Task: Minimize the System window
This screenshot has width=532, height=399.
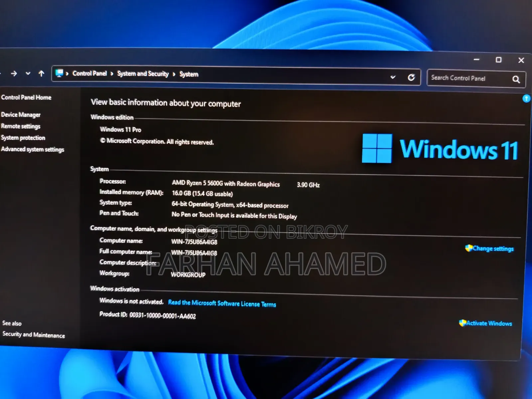Action: tap(476, 60)
